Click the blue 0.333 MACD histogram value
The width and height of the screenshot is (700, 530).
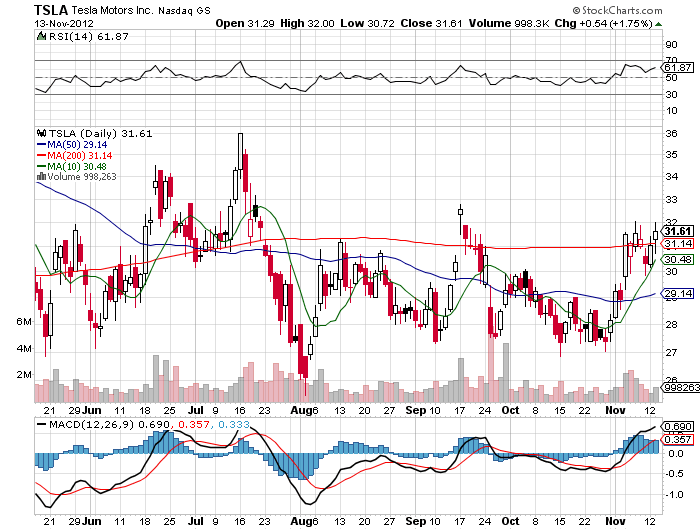tap(234, 424)
